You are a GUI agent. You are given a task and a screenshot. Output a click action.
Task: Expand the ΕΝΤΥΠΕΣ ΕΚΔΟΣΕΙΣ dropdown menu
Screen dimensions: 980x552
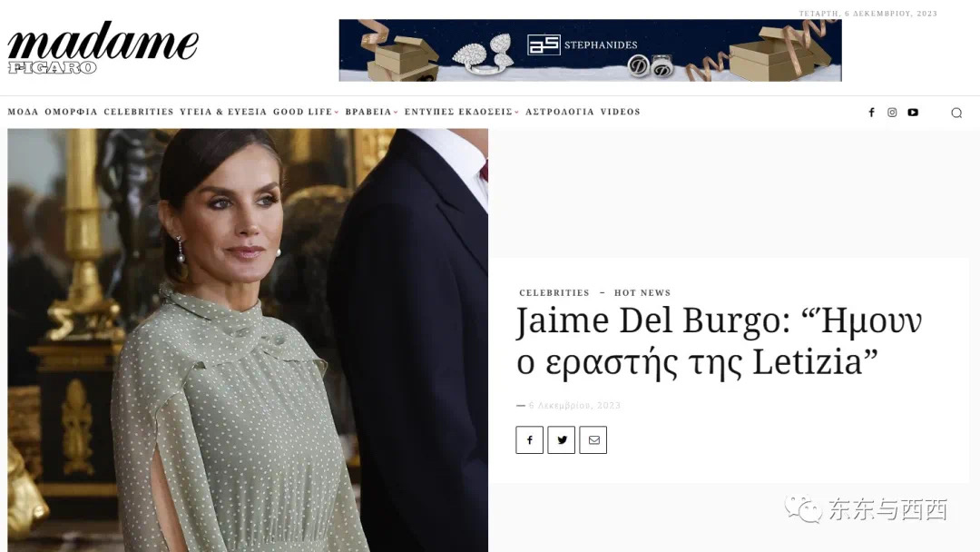(x=461, y=112)
